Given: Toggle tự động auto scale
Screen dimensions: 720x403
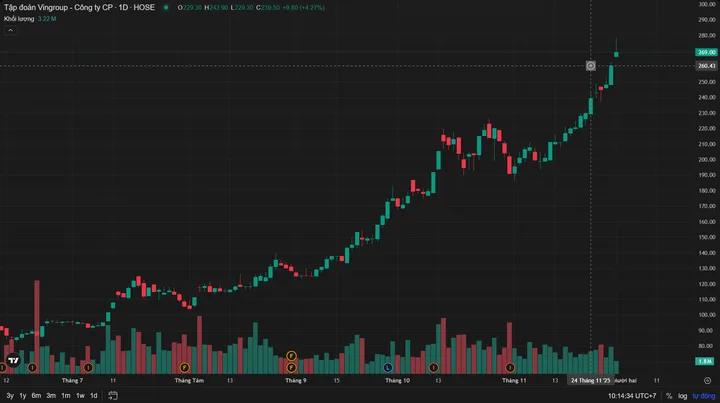Looking at the screenshot, I should pyautogui.click(x=704, y=396).
